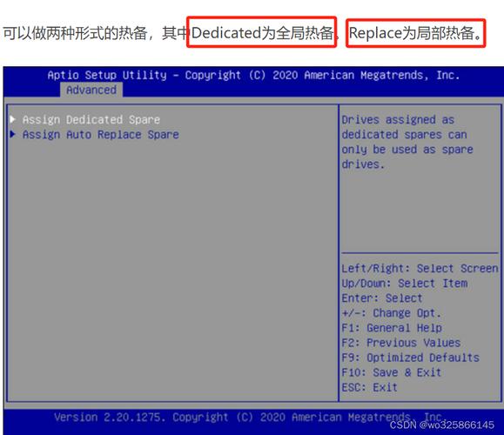The width and height of the screenshot is (504, 435).
Task: Click 'F10: Save & Exit' hint
Action: click(391, 372)
